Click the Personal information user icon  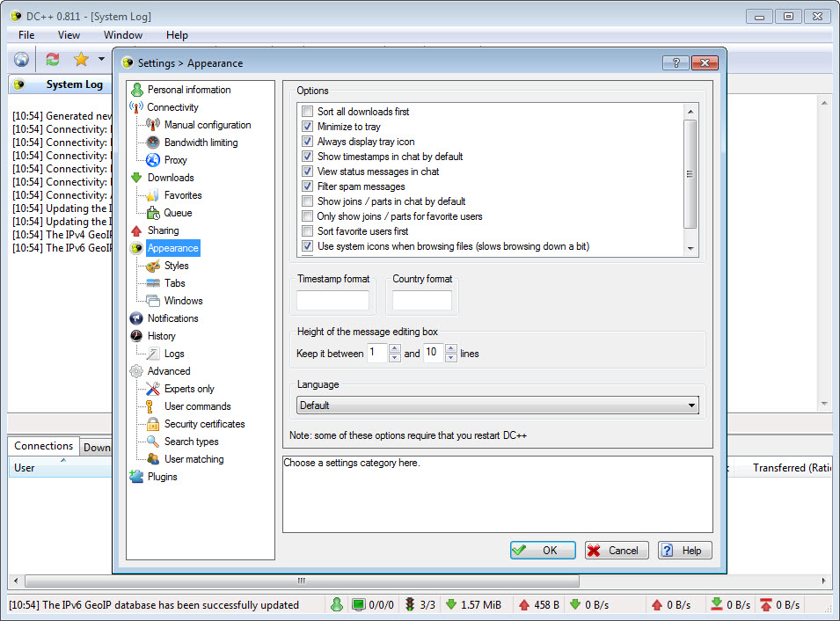[137, 90]
